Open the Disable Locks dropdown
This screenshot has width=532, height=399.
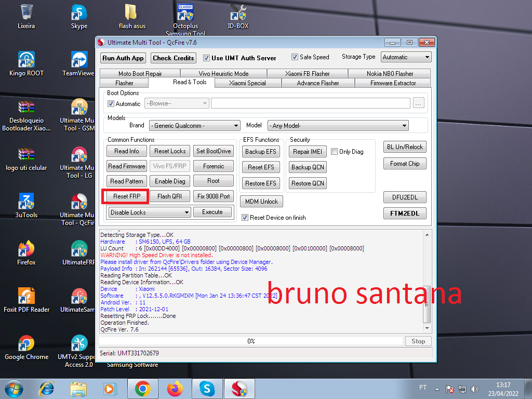pos(150,212)
